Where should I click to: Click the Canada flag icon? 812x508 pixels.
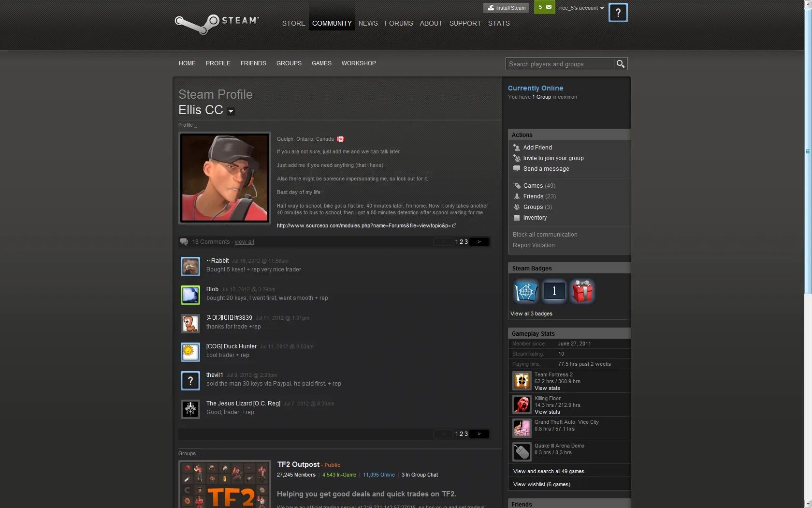click(341, 139)
